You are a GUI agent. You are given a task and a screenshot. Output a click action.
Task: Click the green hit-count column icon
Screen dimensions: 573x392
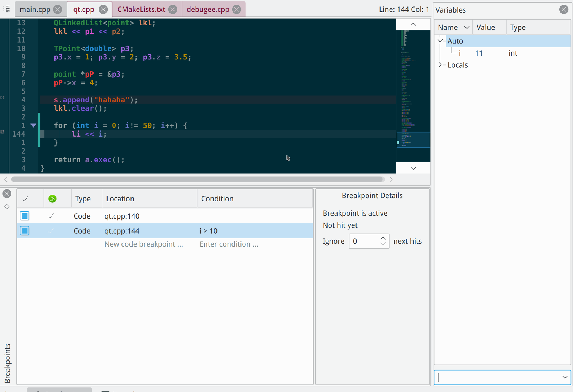click(x=52, y=199)
